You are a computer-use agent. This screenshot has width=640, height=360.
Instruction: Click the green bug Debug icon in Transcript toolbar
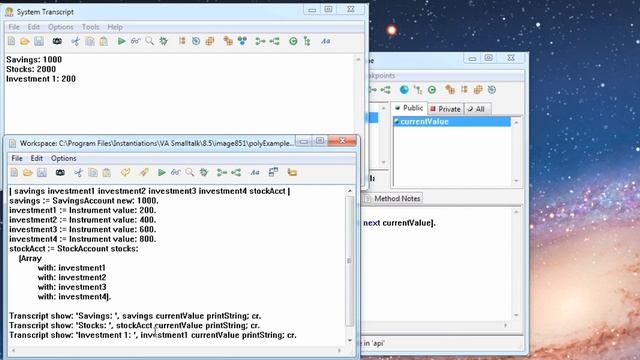[164, 41]
